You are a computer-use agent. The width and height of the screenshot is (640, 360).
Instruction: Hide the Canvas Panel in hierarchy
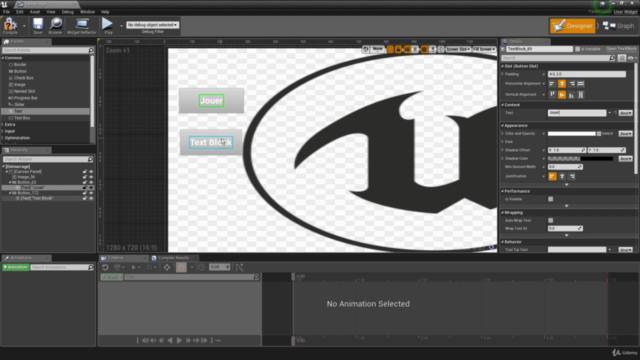pyautogui.click(x=91, y=172)
